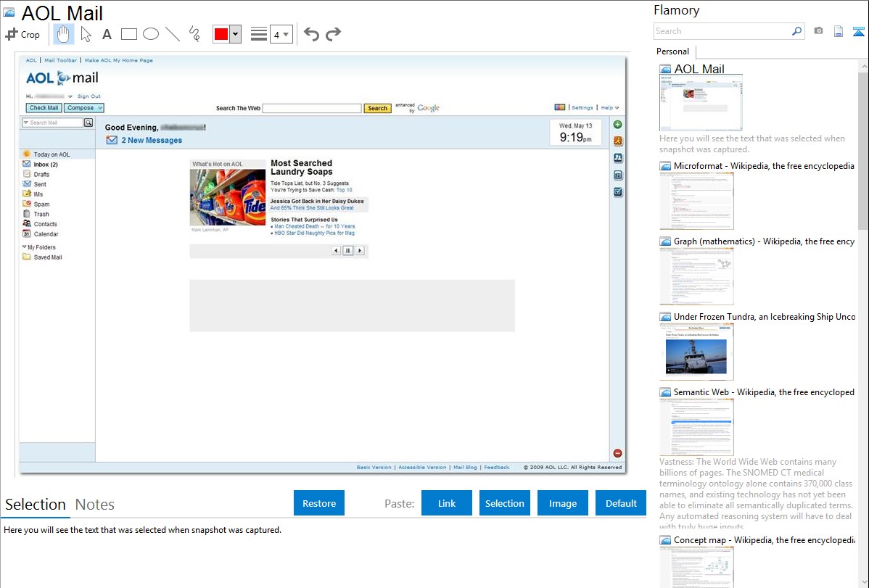Click the Restore button
Image resolution: width=869 pixels, height=588 pixels.
pos(319,503)
